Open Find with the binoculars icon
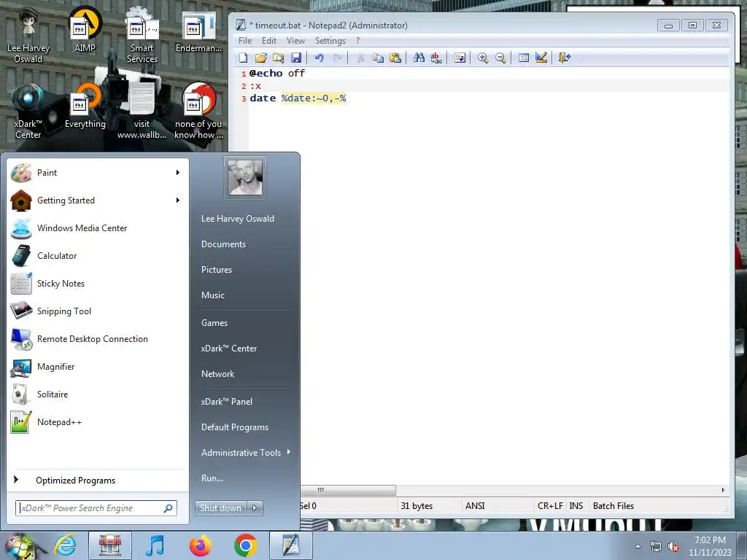The height and width of the screenshot is (560, 747). pyautogui.click(x=419, y=58)
